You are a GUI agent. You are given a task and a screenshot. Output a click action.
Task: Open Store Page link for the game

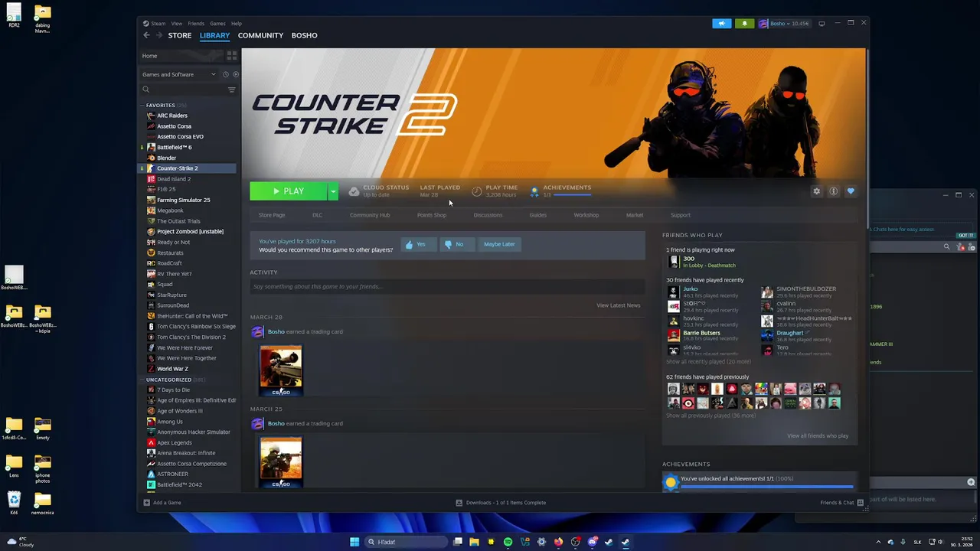(272, 215)
